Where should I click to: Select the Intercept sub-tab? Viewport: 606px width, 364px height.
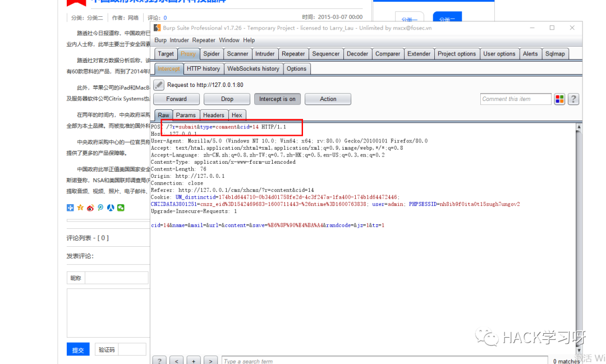[169, 68]
